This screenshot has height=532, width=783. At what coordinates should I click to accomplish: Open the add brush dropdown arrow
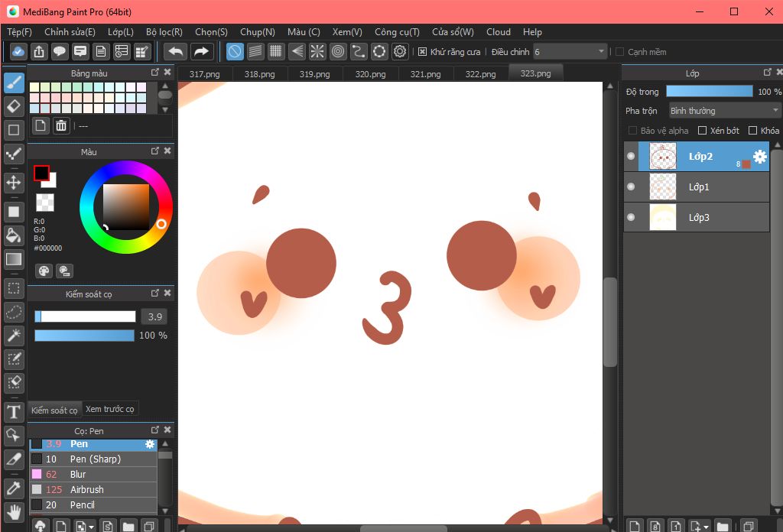click(91, 527)
